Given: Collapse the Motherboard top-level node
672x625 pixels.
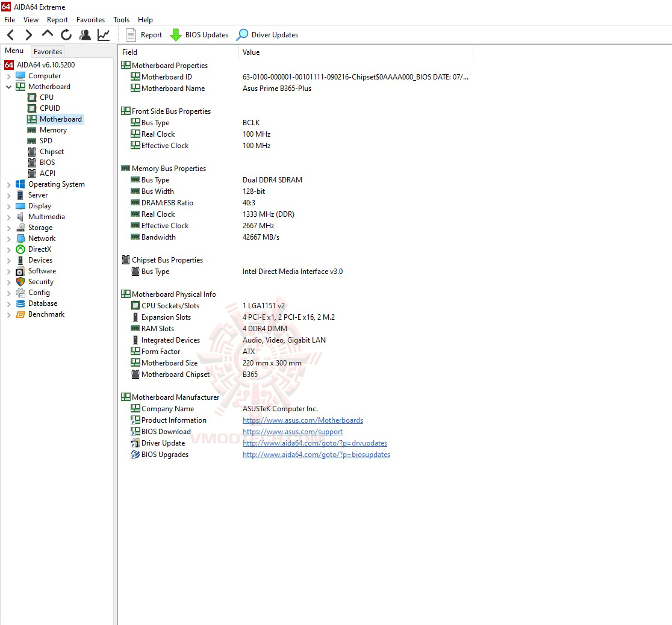Looking at the screenshot, I should click(8, 87).
